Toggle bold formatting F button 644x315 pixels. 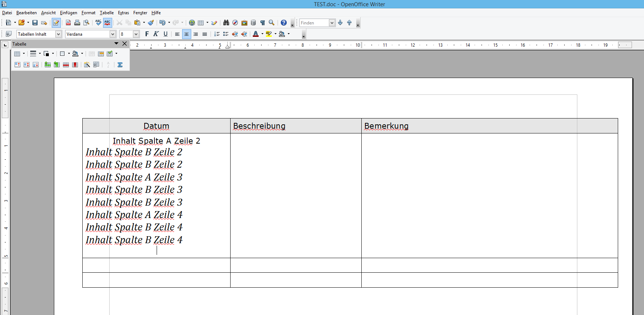[x=147, y=34]
